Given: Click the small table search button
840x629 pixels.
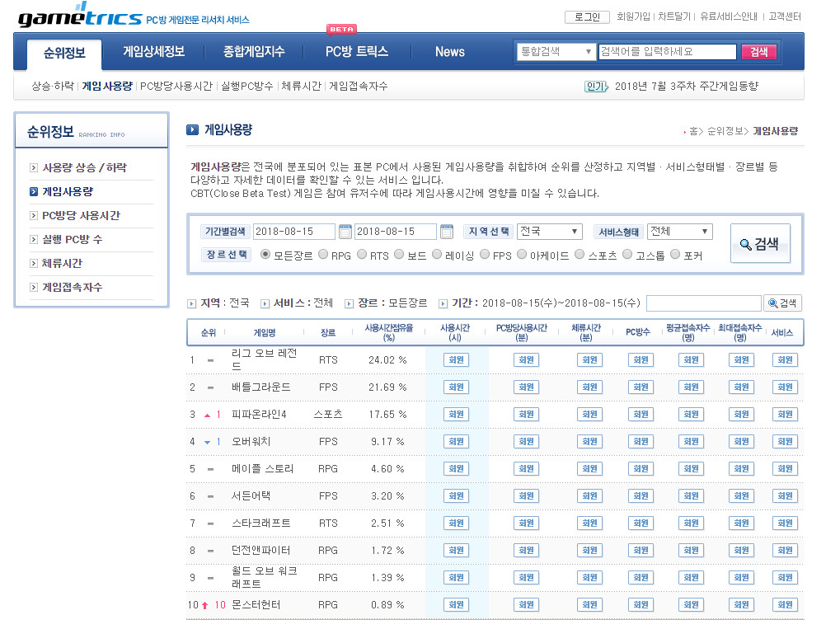Looking at the screenshot, I should point(782,303).
